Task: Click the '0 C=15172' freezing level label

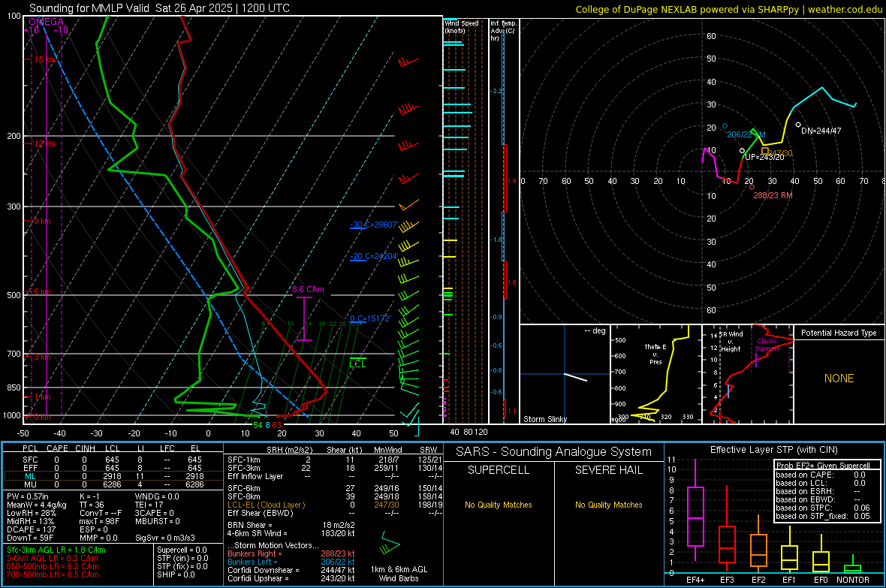Action: coord(369,318)
